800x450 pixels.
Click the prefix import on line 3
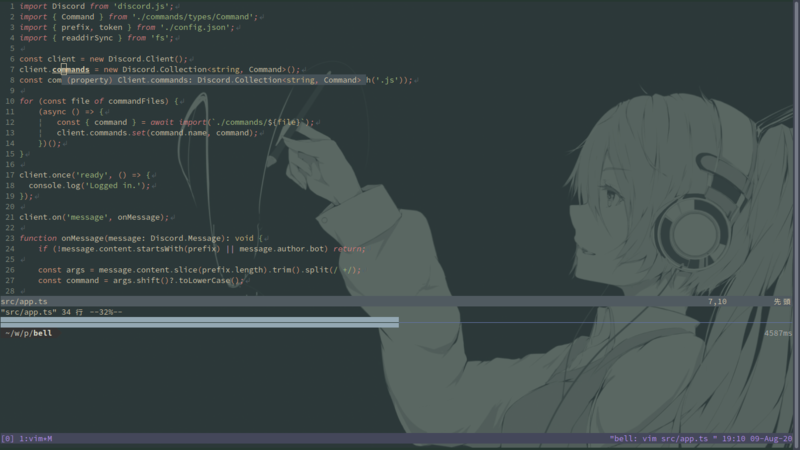pos(76,28)
